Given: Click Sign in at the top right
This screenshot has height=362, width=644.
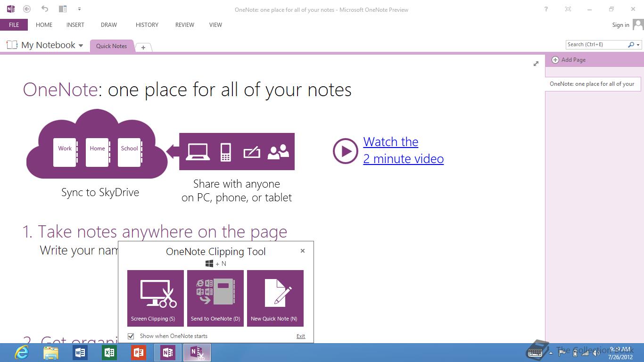Looking at the screenshot, I should (x=620, y=25).
